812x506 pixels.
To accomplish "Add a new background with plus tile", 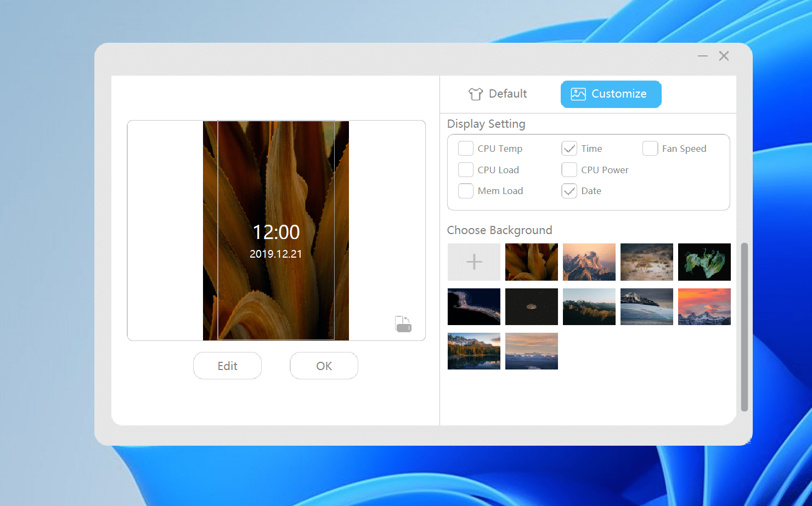I will pyautogui.click(x=474, y=262).
